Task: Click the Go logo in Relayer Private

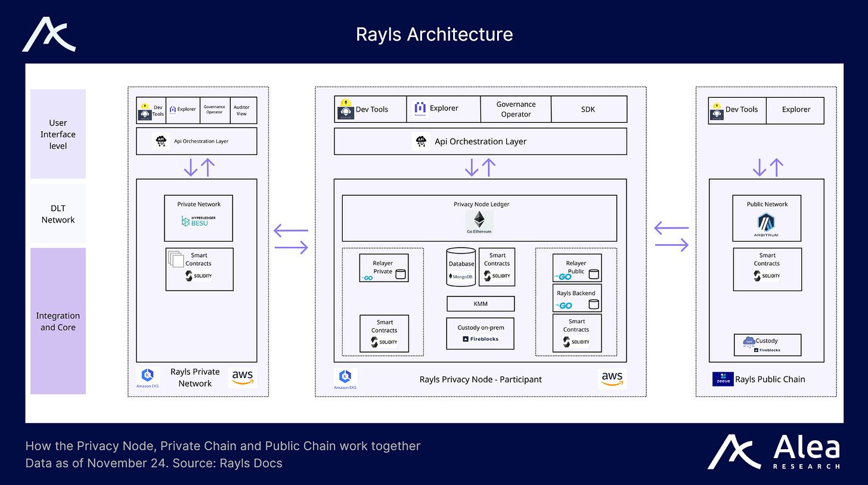Action: point(367,278)
